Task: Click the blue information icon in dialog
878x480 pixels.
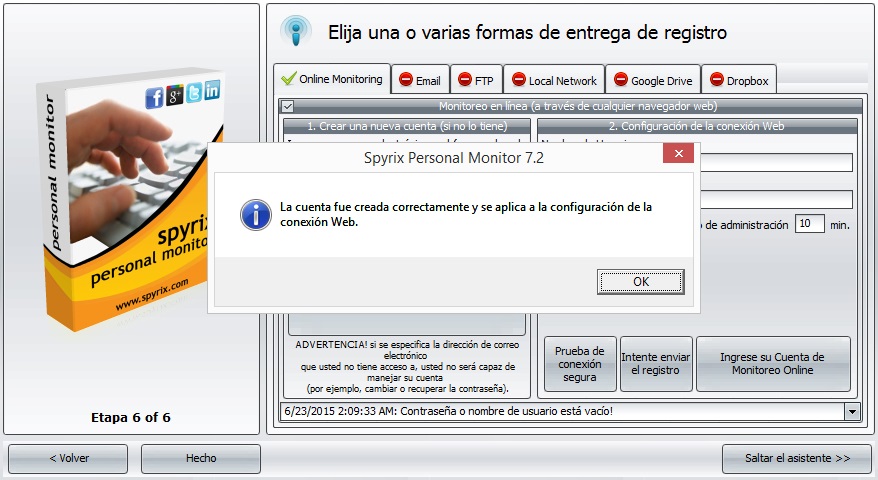Action: pos(255,215)
